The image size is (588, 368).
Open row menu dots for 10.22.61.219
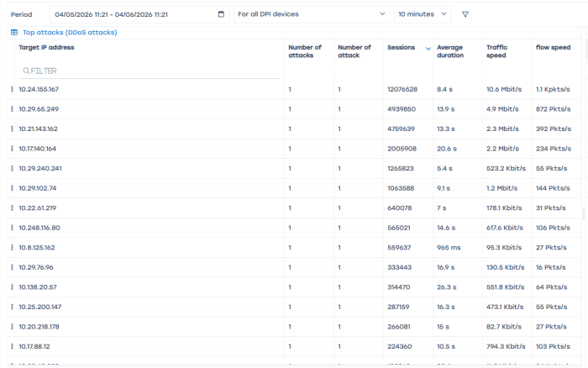pos(12,208)
